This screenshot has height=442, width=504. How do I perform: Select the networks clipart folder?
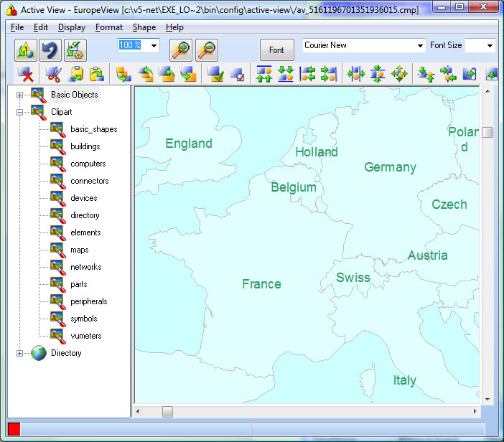[x=85, y=267]
